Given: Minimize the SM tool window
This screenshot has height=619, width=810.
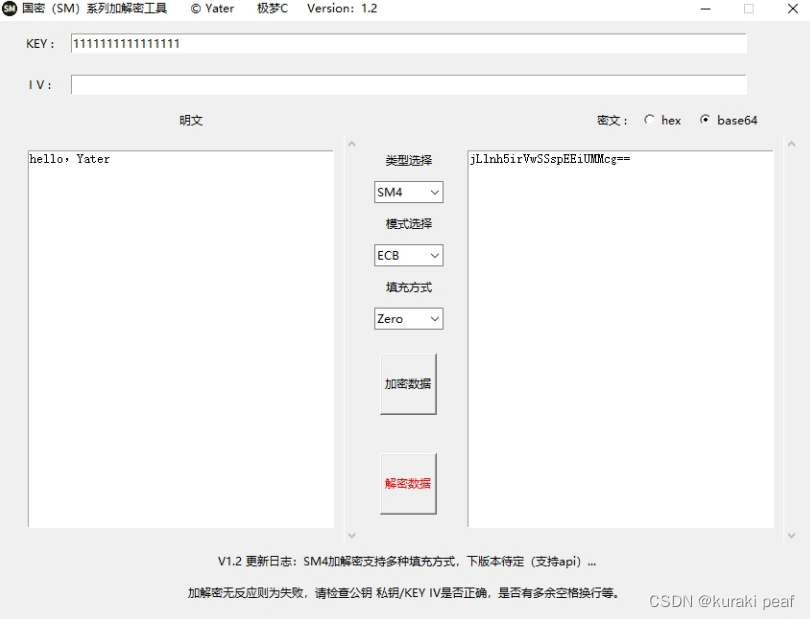Looking at the screenshot, I should coord(706,9).
